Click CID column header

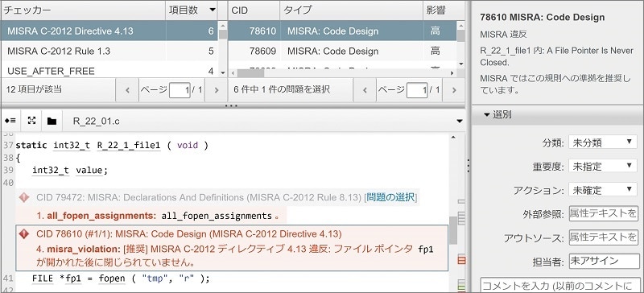(x=254, y=10)
